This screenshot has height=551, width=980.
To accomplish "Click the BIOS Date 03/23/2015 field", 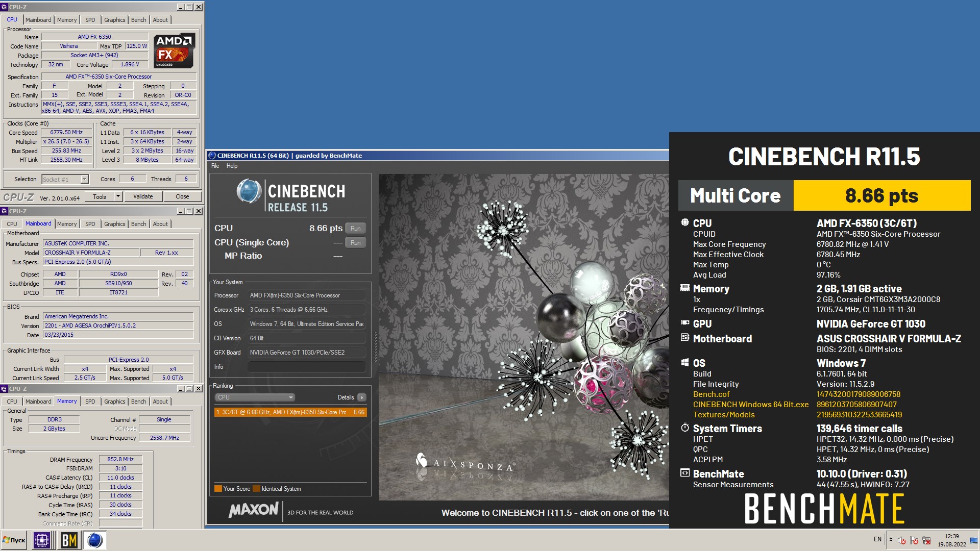I will (x=118, y=335).
